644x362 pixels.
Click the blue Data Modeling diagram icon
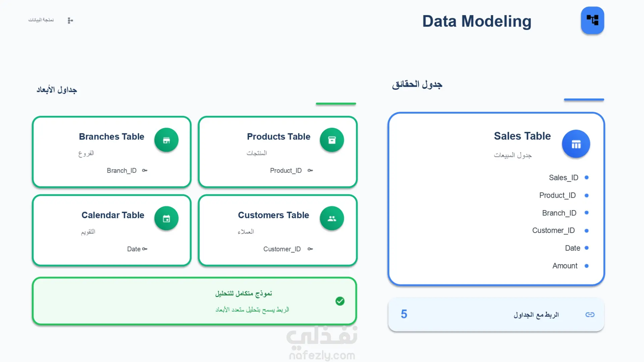pos(592,20)
